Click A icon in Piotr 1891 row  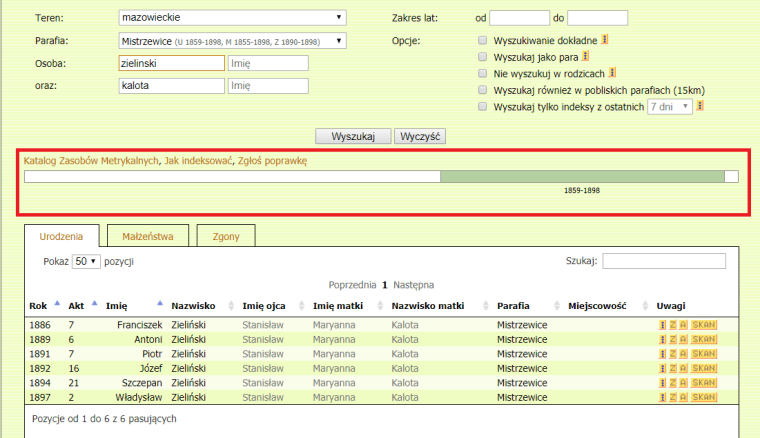pyautogui.click(x=683, y=354)
